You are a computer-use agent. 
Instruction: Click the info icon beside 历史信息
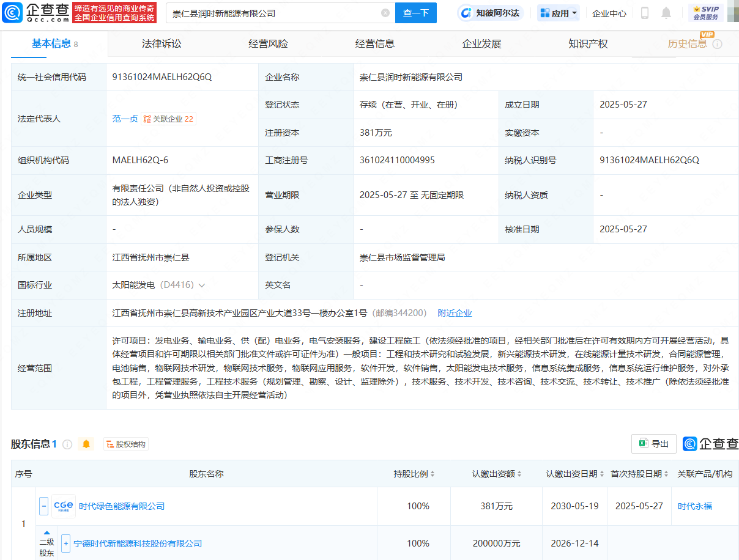pyautogui.click(x=718, y=44)
